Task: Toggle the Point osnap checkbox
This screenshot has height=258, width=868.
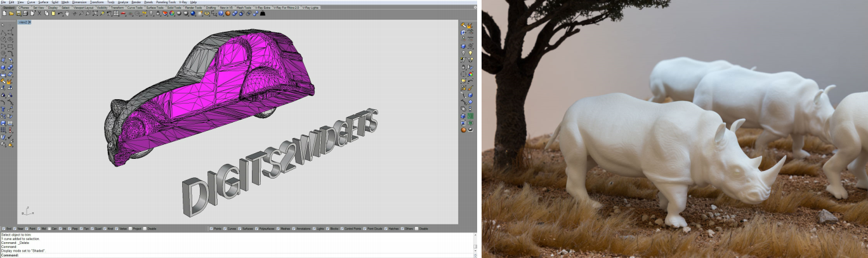Action: 27,229
